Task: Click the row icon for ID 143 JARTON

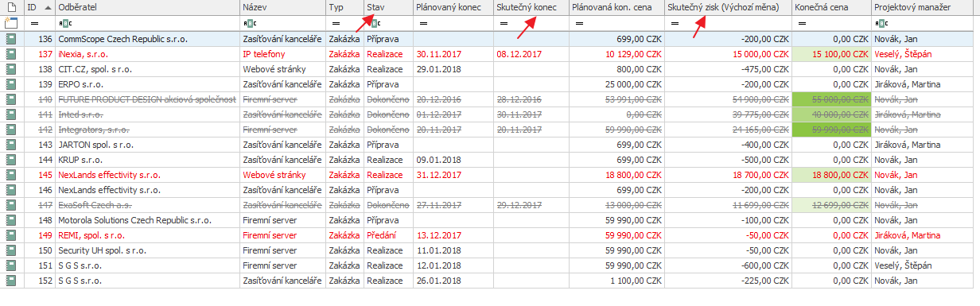Action: (11, 145)
